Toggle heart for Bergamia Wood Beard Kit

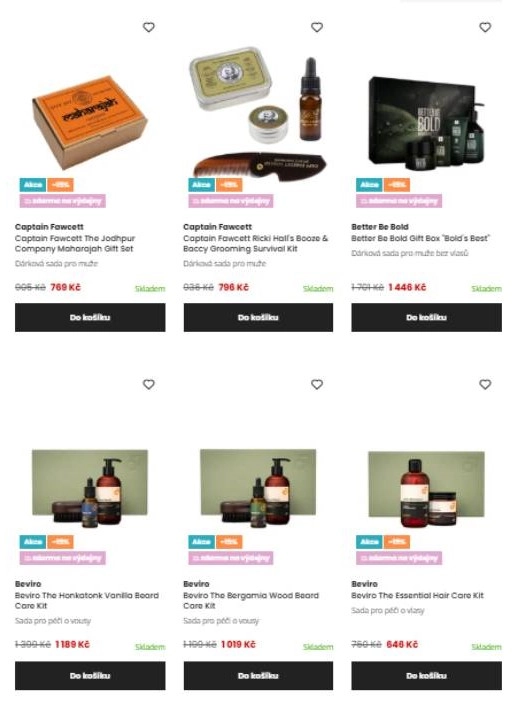coord(317,384)
